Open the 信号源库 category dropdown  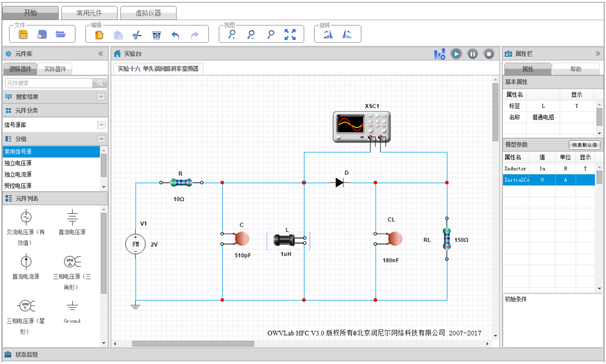[x=101, y=125]
